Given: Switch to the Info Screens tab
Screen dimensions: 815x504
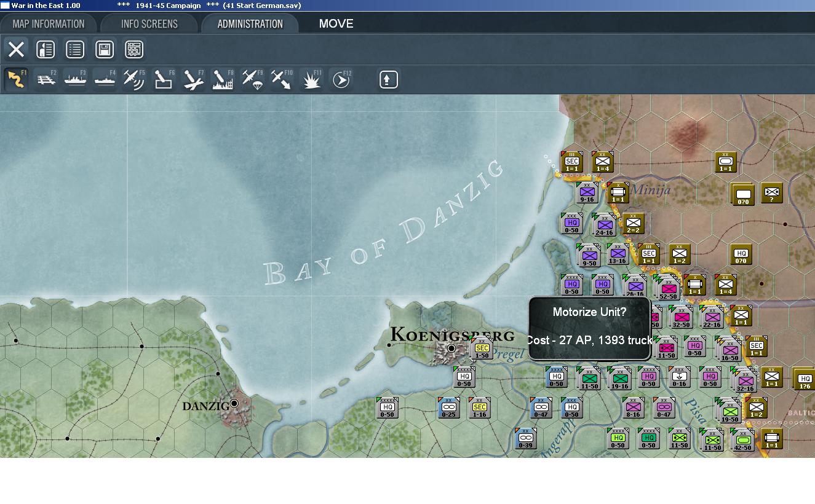Looking at the screenshot, I should (x=149, y=24).
